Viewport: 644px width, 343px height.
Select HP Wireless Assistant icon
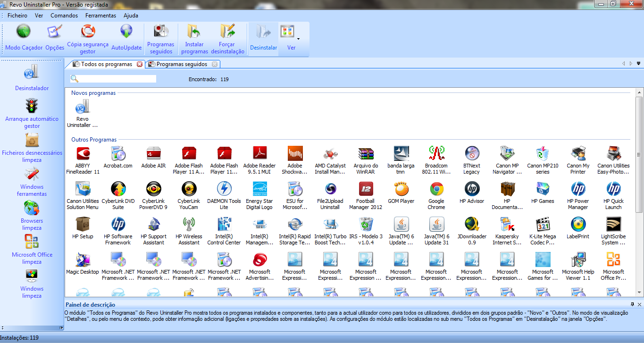(189, 231)
